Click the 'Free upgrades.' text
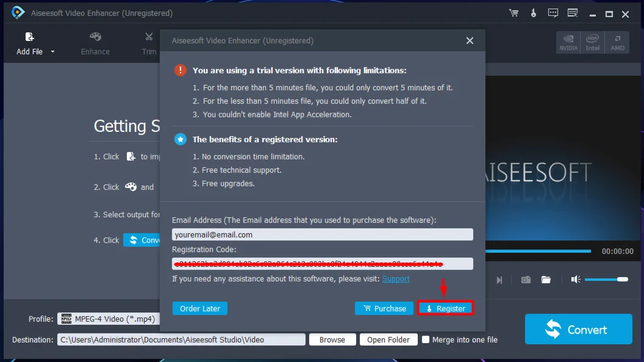The height and width of the screenshot is (362, 644). tap(228, 184)
